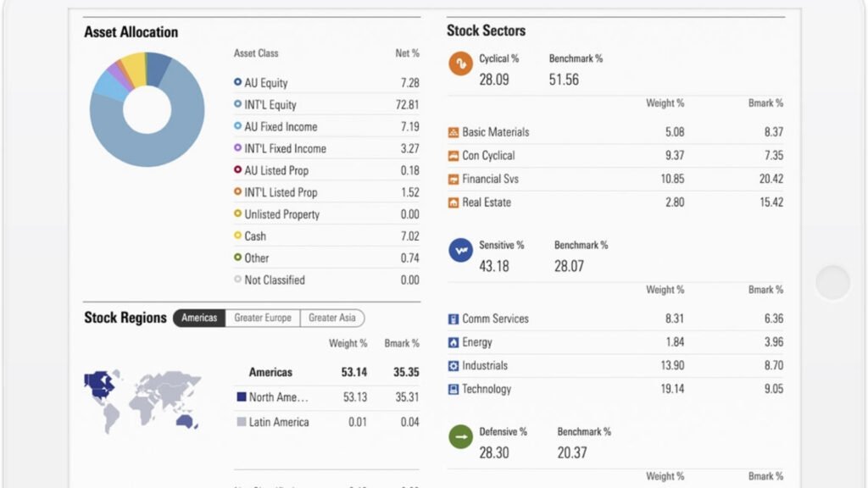Click the Latin America region row
The width and height of the screenshot is (868, 488).
tap(278, 422)
